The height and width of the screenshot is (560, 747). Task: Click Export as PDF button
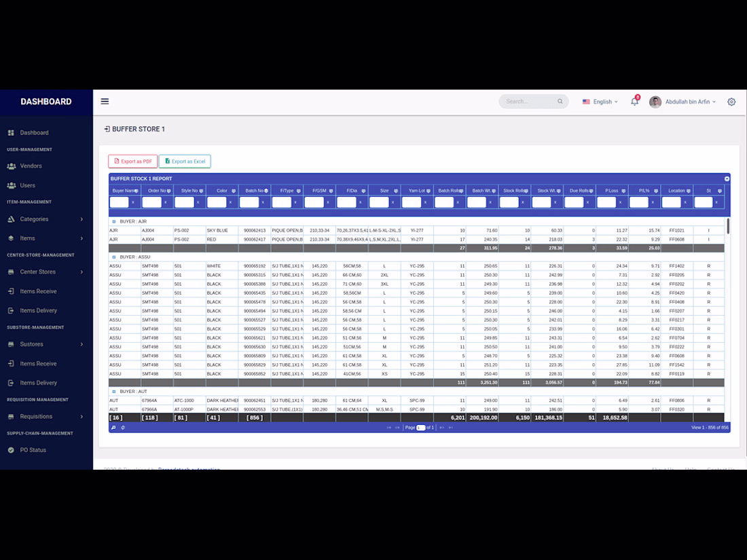click(133, 162)
